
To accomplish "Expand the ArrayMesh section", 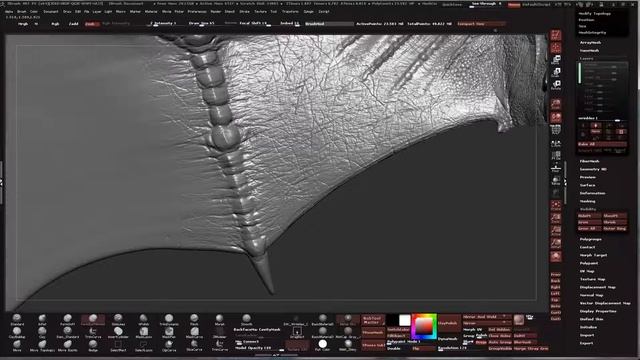I will tap(590, 42).
